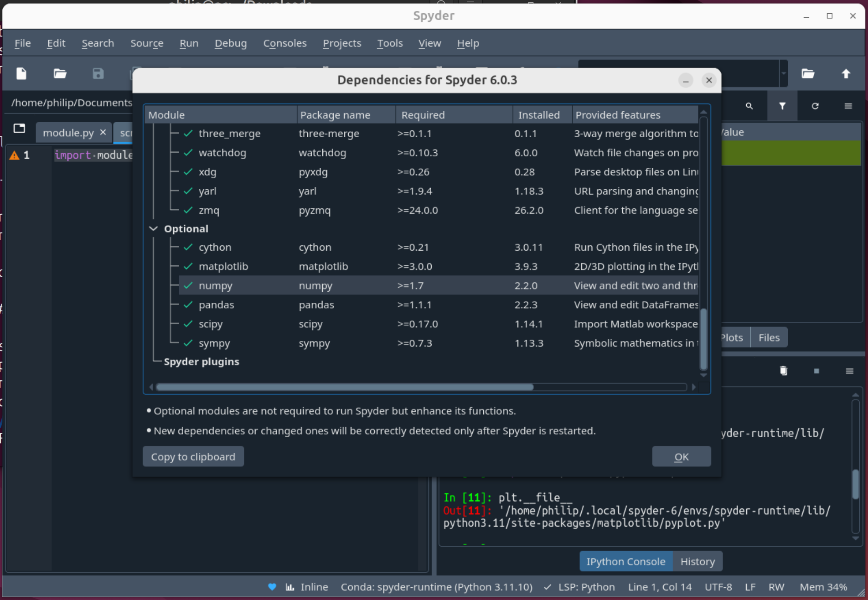Open file with toolbar folder icon
This screenshot has height=600, width=868.
(60, 73)
